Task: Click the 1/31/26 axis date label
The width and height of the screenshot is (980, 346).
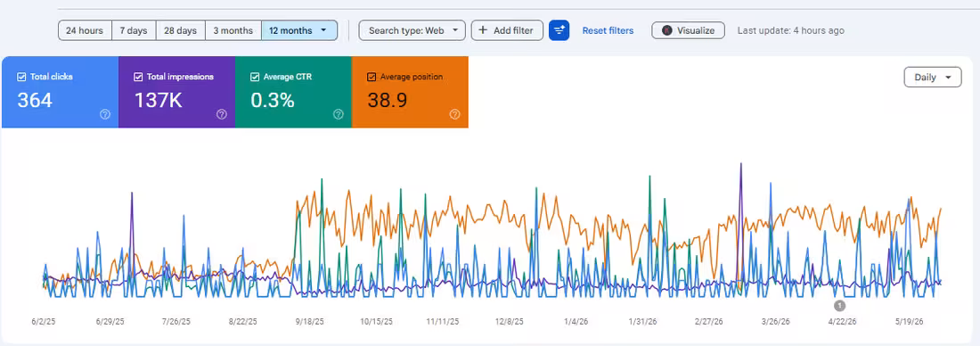Action: pyautogui.click(x=642, y=322)
